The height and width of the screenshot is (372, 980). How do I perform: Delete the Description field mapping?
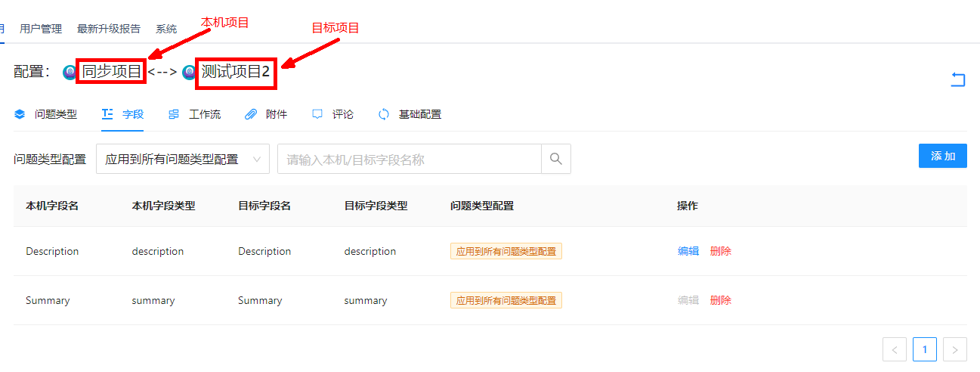pos(721,251)
